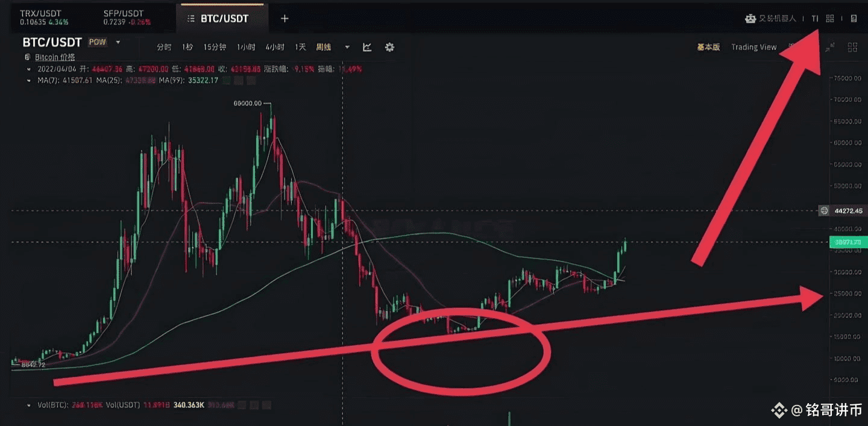
Task: Open more time intervals dropdown arrow
Action: pos(347,47)
